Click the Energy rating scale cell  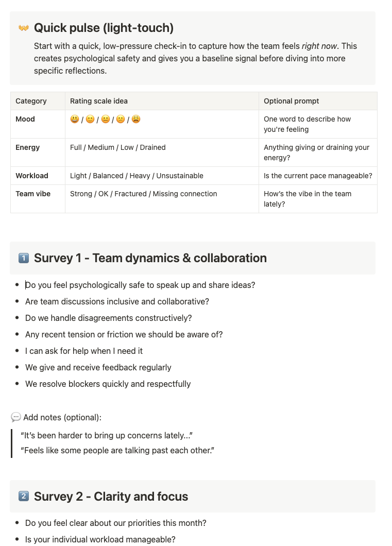tap(162, 152)
